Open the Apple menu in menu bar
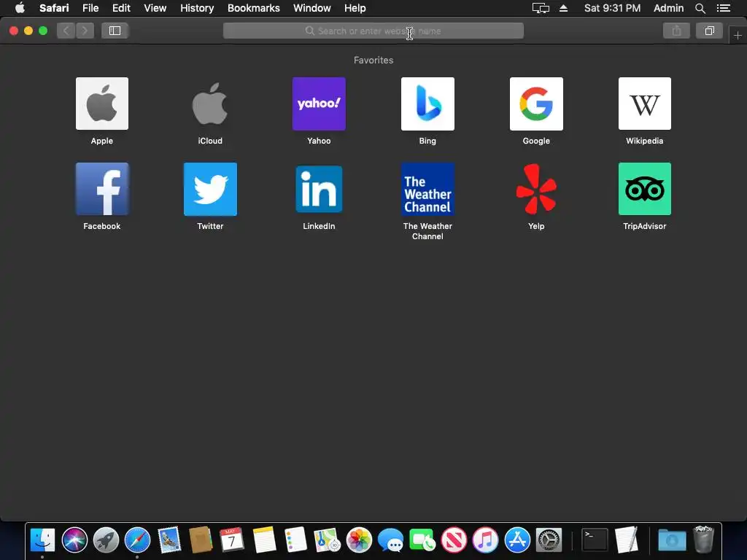The height and width of the screenshot is (560, 747). pos(20,8)
